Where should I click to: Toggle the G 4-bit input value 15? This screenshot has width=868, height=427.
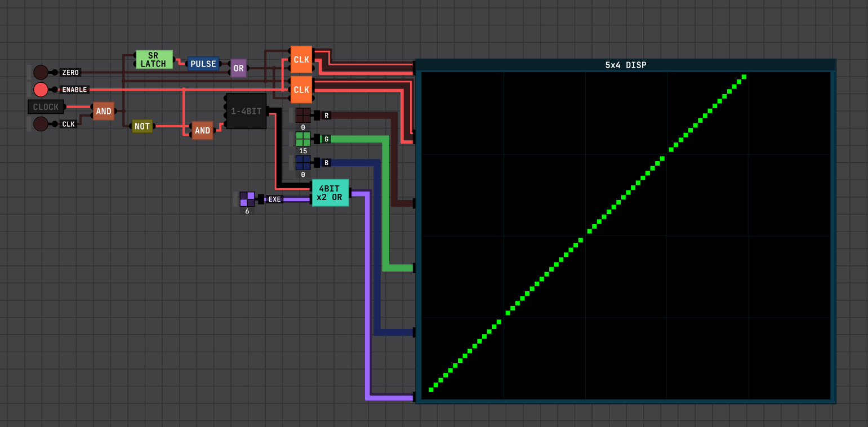[x=303, y=139]
